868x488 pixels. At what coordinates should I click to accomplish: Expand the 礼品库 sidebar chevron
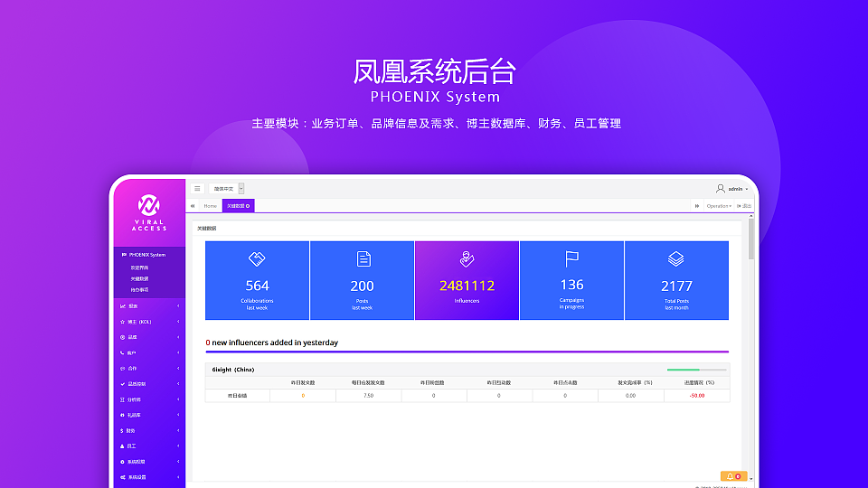178,415
